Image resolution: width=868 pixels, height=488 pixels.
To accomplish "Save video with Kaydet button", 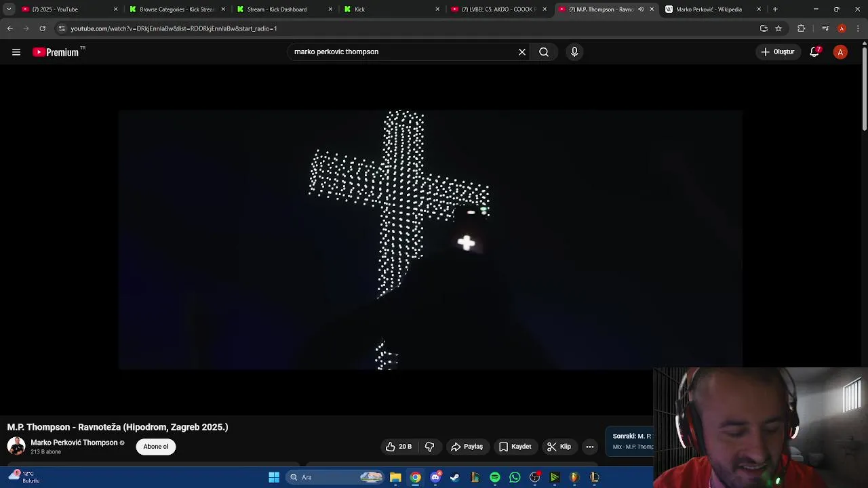I will click(x=515, y=447).
